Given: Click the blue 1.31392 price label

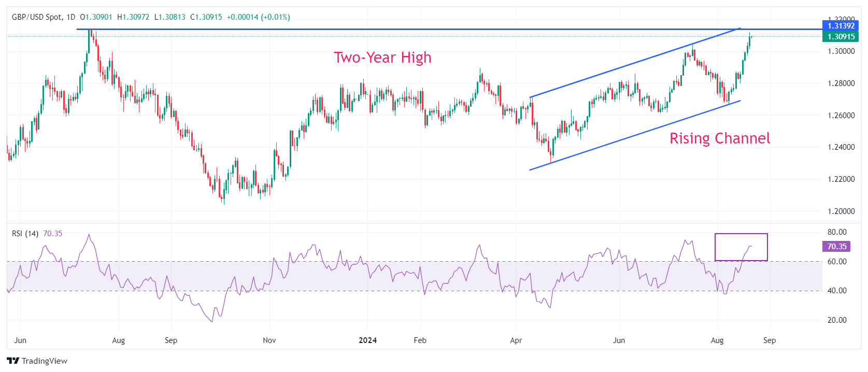Looking at the screenshot, I should coord(841,26).
